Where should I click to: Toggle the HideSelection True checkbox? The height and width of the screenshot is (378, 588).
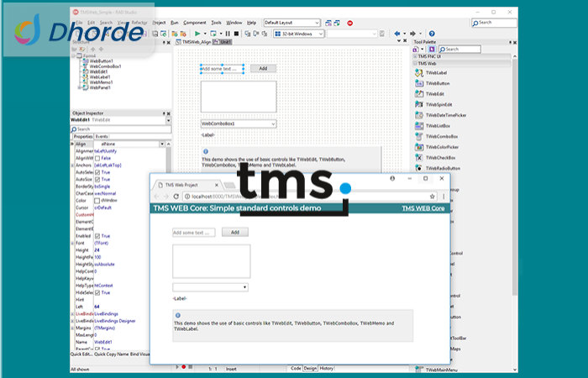click(97, 293)
